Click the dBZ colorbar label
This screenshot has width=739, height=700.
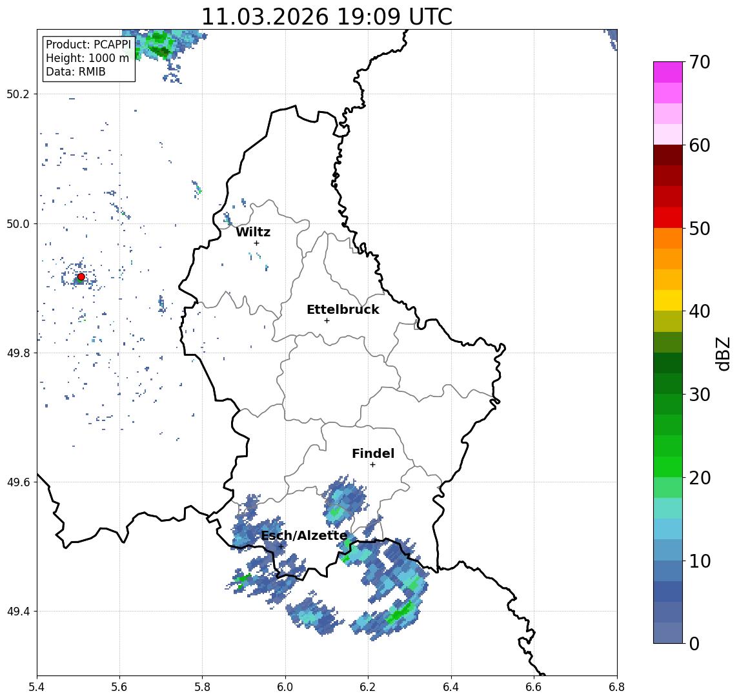pyautogui.click(x=723, y=354)
